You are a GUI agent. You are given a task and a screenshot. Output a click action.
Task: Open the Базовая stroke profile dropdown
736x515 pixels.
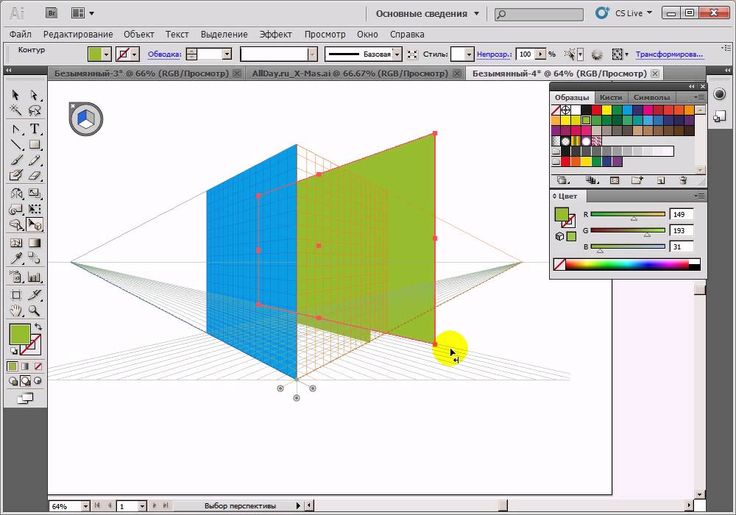click(397, 54)
